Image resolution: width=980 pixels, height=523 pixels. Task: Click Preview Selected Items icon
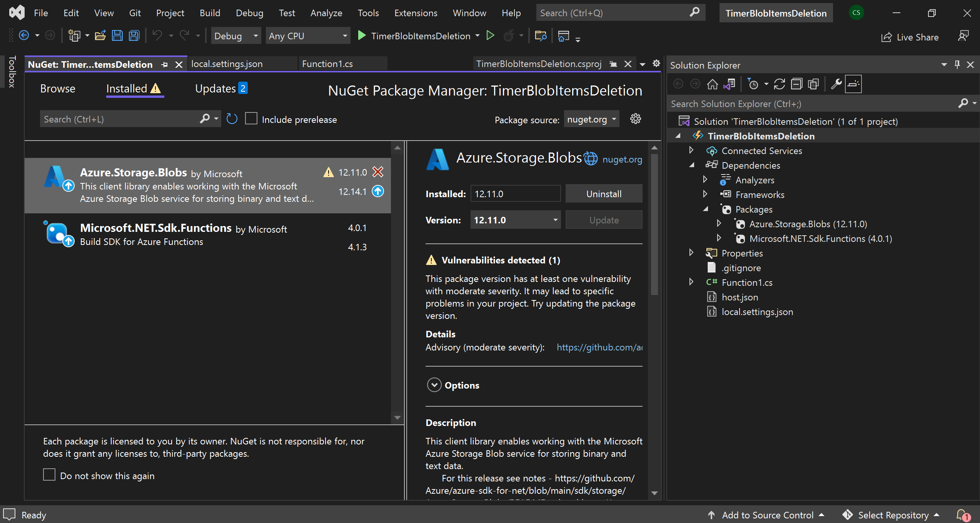853,84
